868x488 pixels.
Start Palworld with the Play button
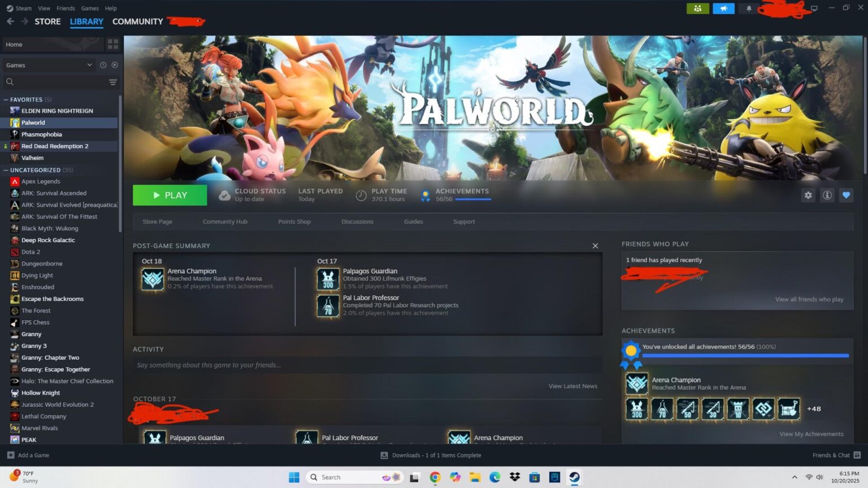[x=170, y=195]
